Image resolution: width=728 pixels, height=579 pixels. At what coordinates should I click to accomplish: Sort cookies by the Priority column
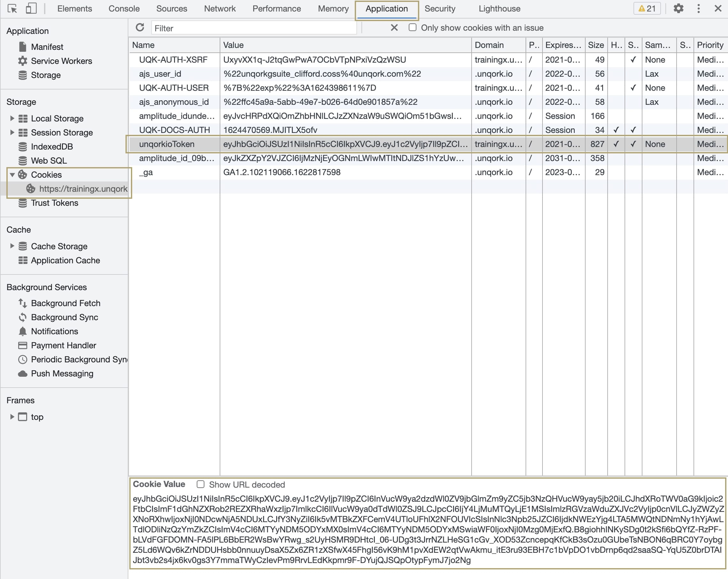point(710,45)
